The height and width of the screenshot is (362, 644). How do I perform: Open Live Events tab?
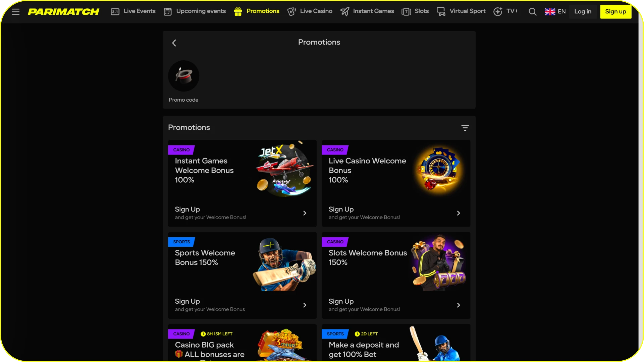click(x=140, y=11)
